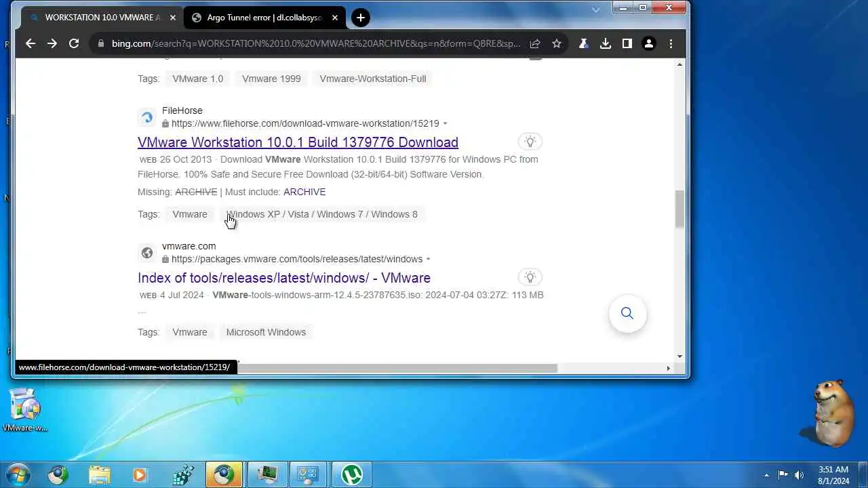The height and width of the screenshot is (488, 868).
Task: Click the Must include ARCHIVE link
Action: [304, 192]
